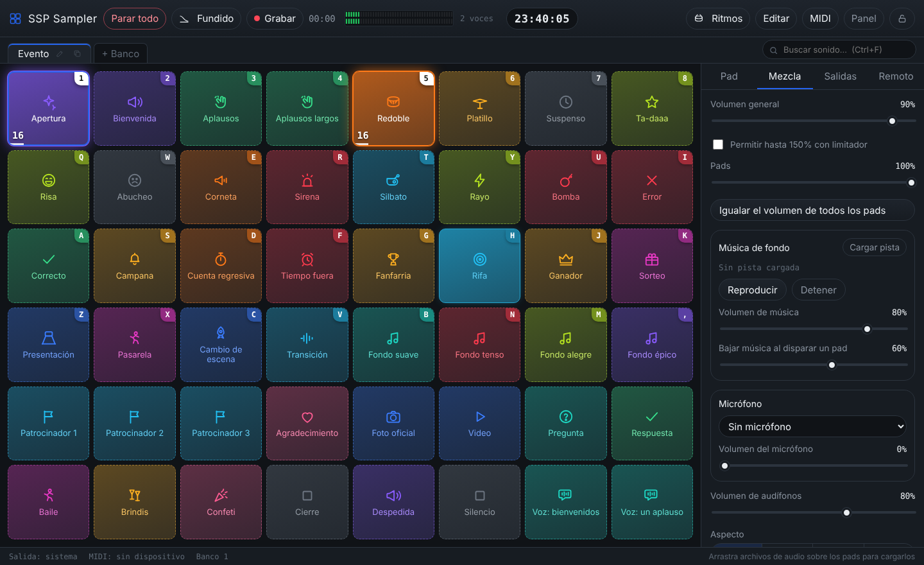Click Igualar el volumen de todos los pads
This screenshot has height=565, width=924.
[x=812, y=210]
